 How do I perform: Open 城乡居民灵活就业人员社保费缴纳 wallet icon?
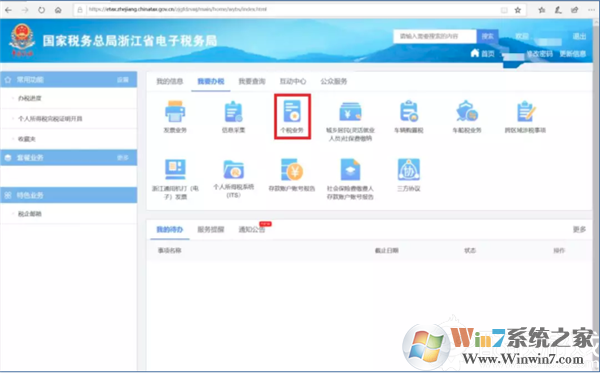coord(350,111)
